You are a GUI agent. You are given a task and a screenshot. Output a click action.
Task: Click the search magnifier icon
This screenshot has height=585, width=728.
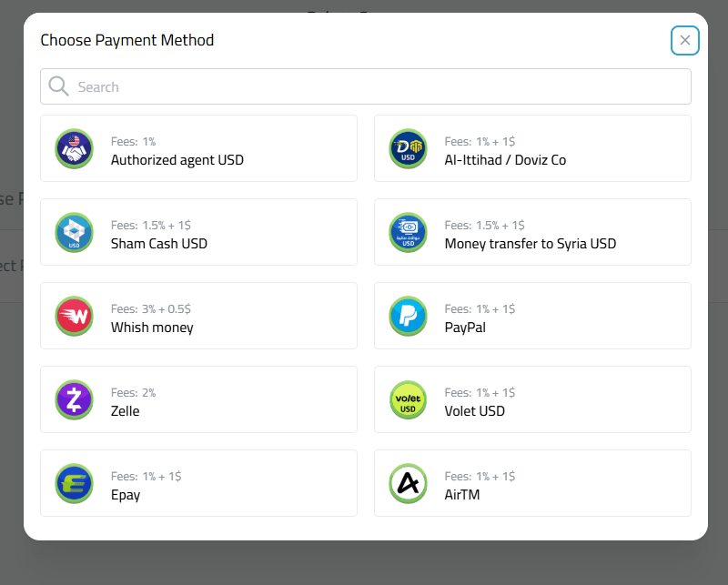58,86
